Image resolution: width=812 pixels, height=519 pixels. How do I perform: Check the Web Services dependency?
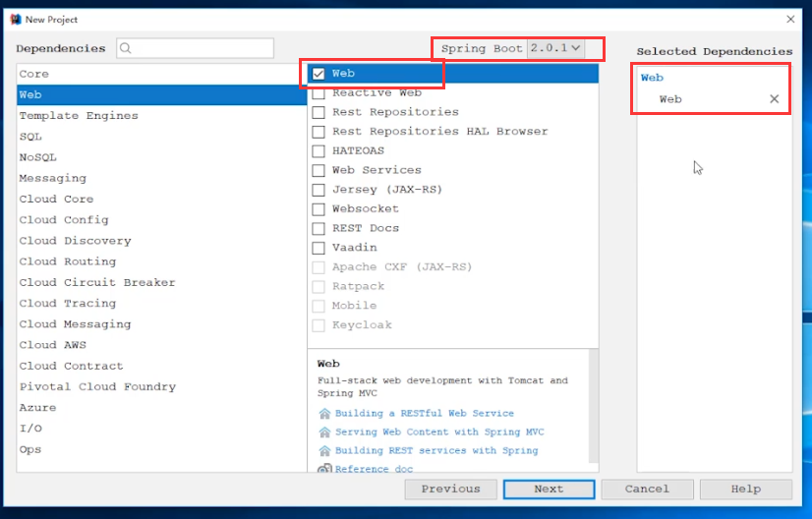(319, 170)
